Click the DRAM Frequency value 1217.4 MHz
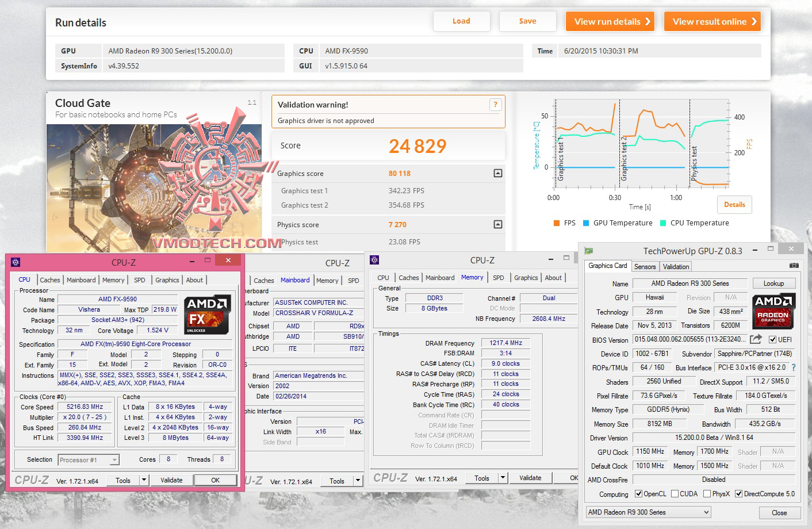Screen dimensions: 812x529 click(x=505, y=343)
